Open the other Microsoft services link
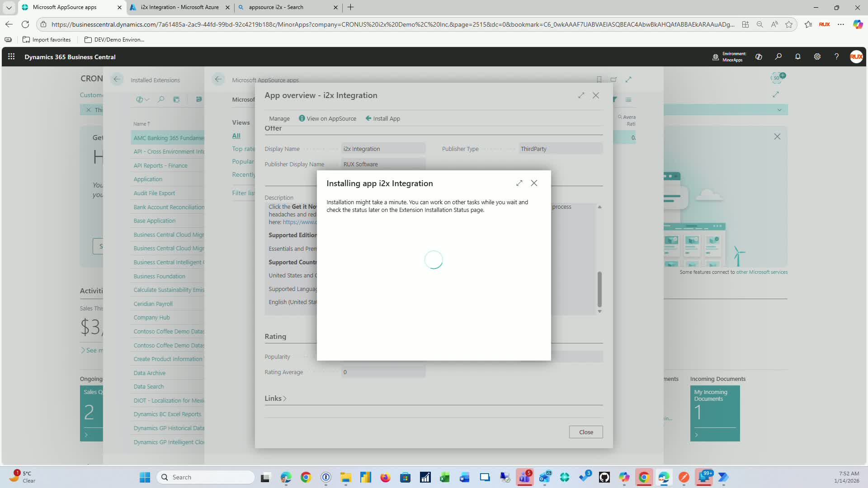This screenshot has height=488, width=868. pyautogui.click(x=761, y=272)
